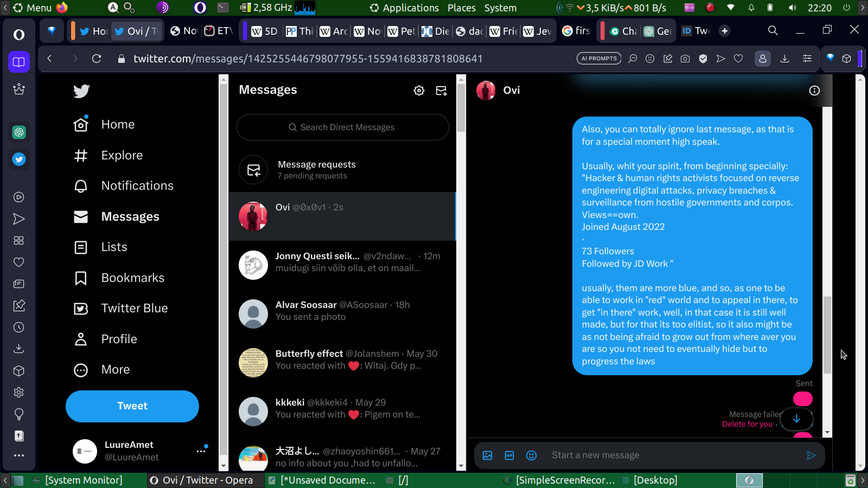The height and width of the screenshot is (488, 868).
Task: Open My Flow in Opera sidebar
Action: point(19,219)
